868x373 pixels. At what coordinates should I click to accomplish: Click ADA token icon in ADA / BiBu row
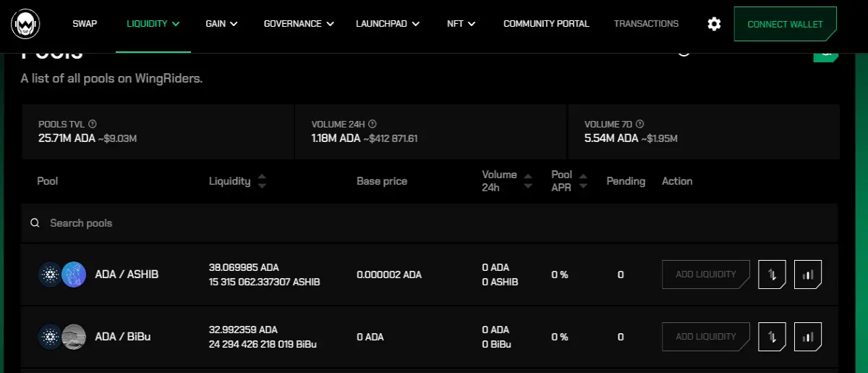click(51, 336)
